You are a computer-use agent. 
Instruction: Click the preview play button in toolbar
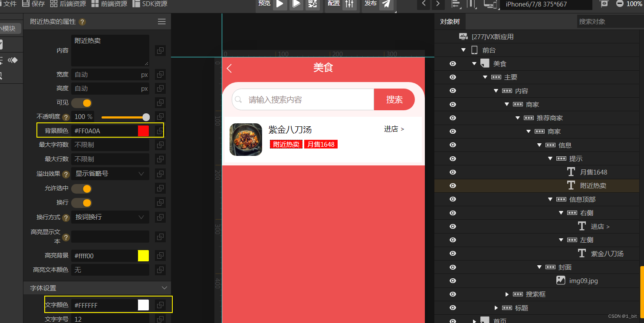tap(280, 4)
